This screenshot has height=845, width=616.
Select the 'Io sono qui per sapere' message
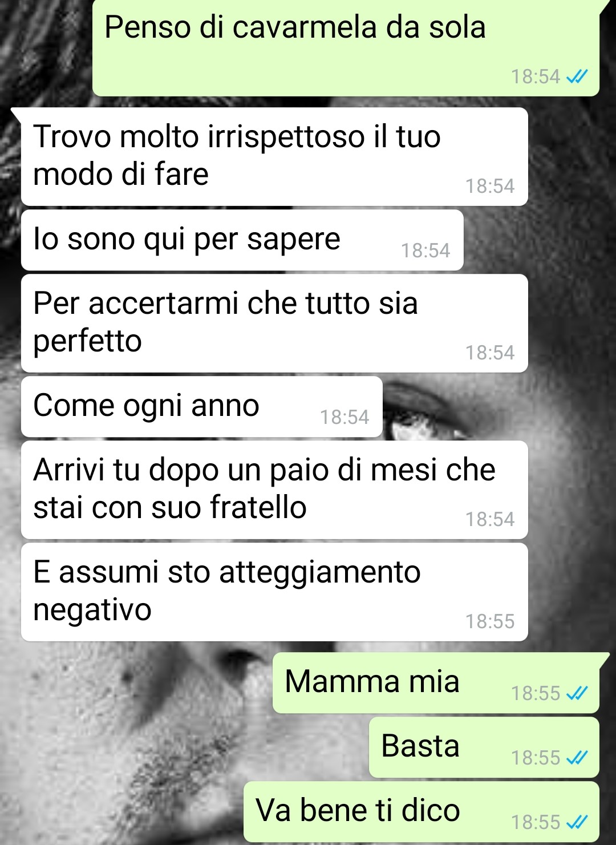(242, 240)
